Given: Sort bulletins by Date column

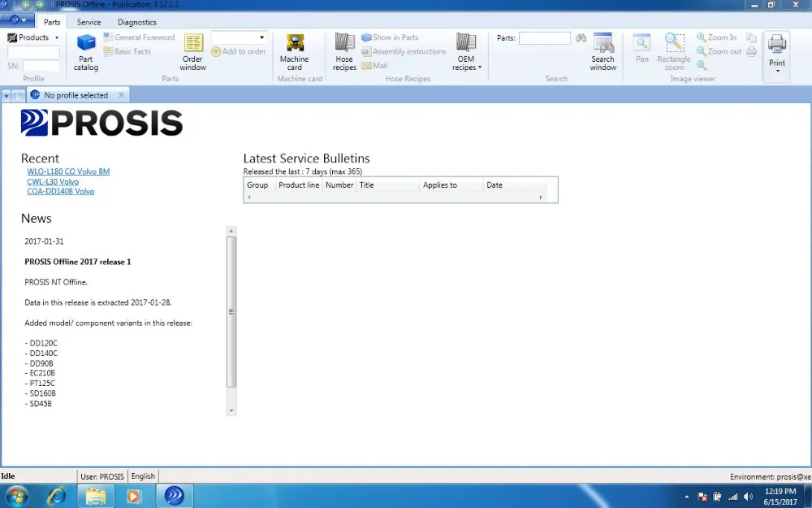Looking at the screenshot, I should [516, 185].
